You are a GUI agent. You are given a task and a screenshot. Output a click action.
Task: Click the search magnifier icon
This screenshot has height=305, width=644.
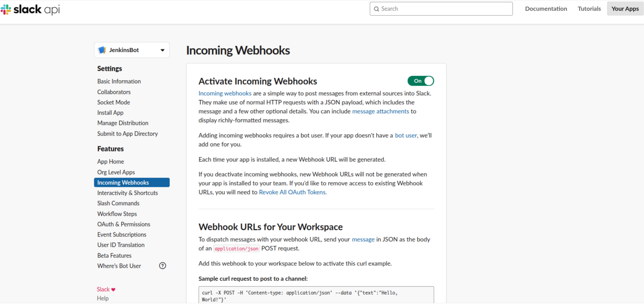[x=376, y=9]
